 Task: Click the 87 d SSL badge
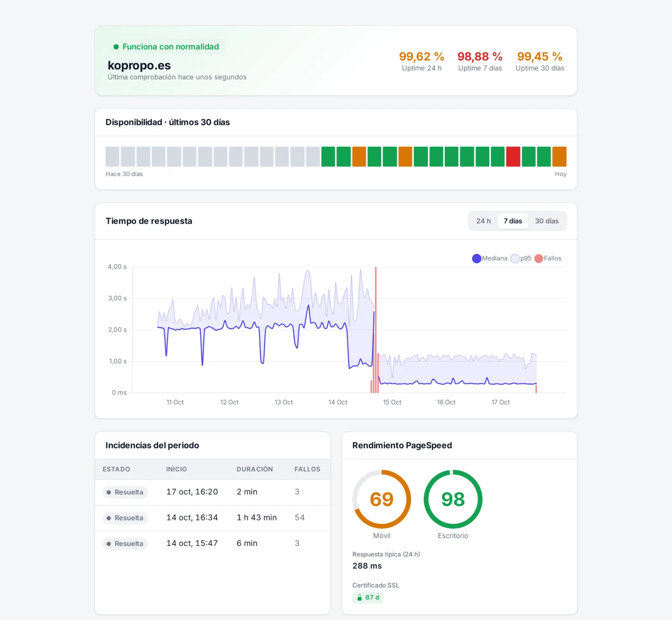367,597
